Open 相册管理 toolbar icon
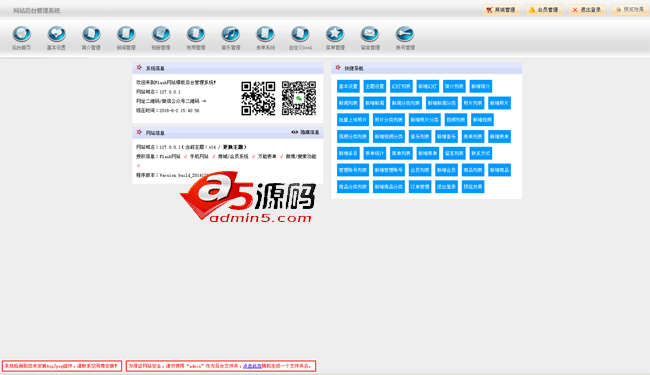The image size is (650, 375). (x=161, y=34)
